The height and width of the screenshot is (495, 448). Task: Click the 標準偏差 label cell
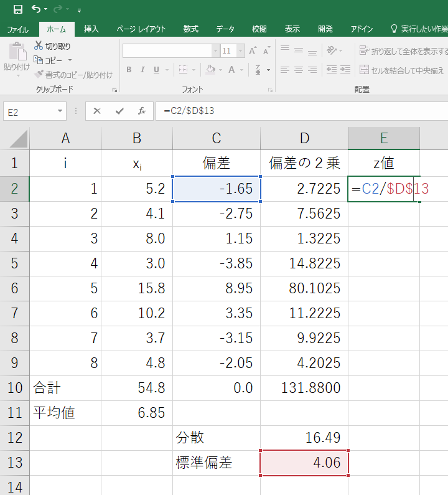217,463
